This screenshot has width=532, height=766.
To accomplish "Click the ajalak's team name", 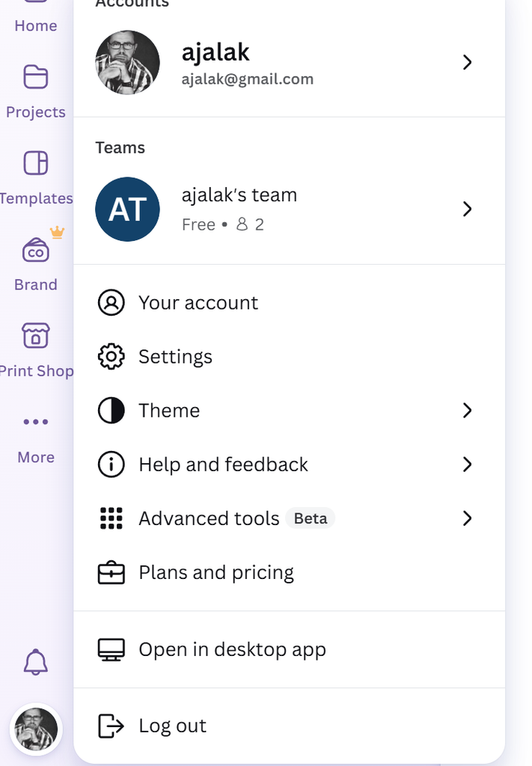I will (239, 195).
